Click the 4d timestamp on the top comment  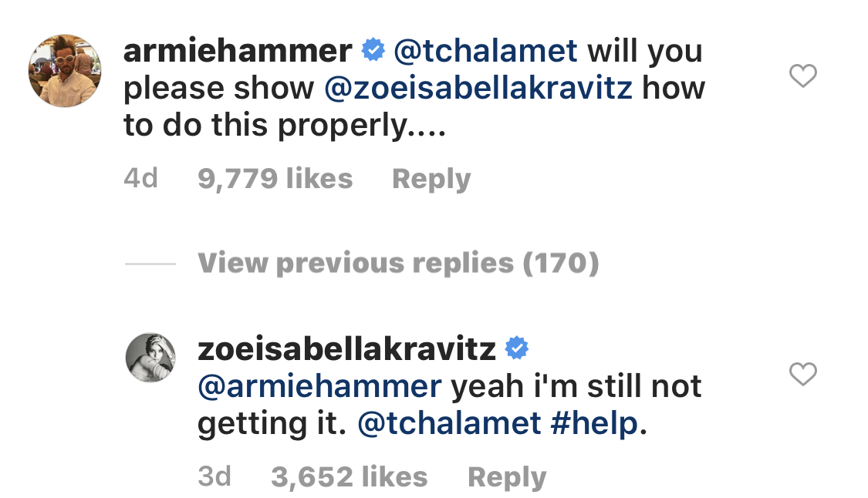[x=140, y=179]
